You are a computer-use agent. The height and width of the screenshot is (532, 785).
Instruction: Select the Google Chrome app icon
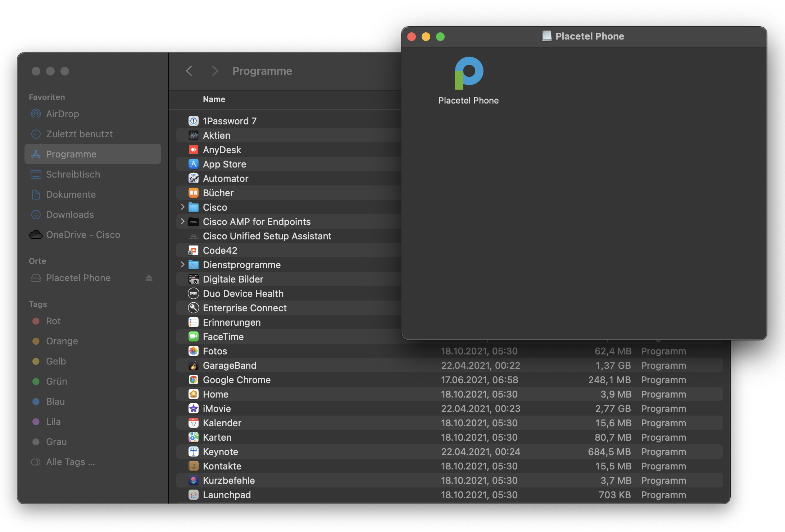pyautogui.click(x=194, y=380)
